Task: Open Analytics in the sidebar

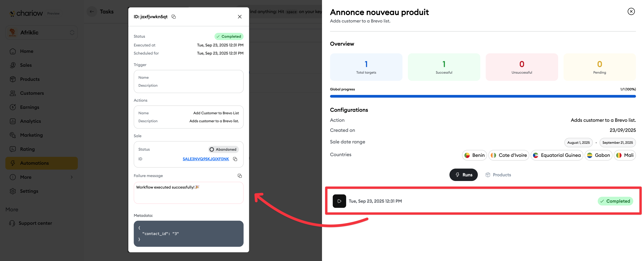Action: tap(41, 121)
